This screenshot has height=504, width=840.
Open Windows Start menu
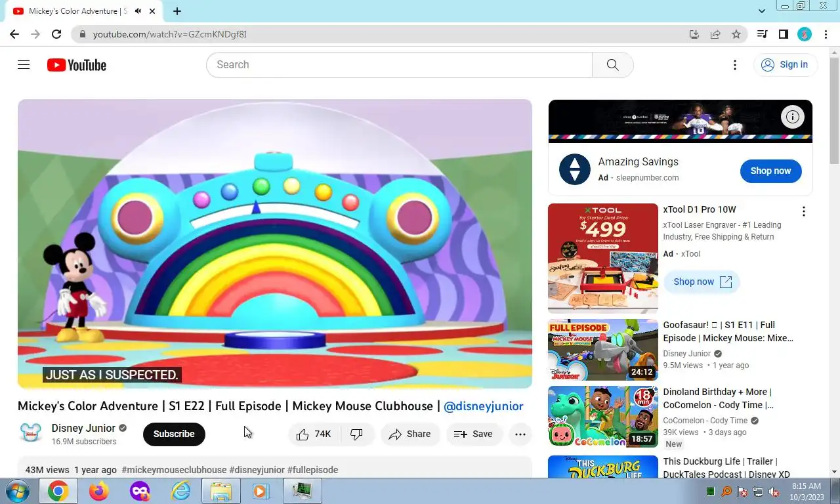(x=17, y=491)
